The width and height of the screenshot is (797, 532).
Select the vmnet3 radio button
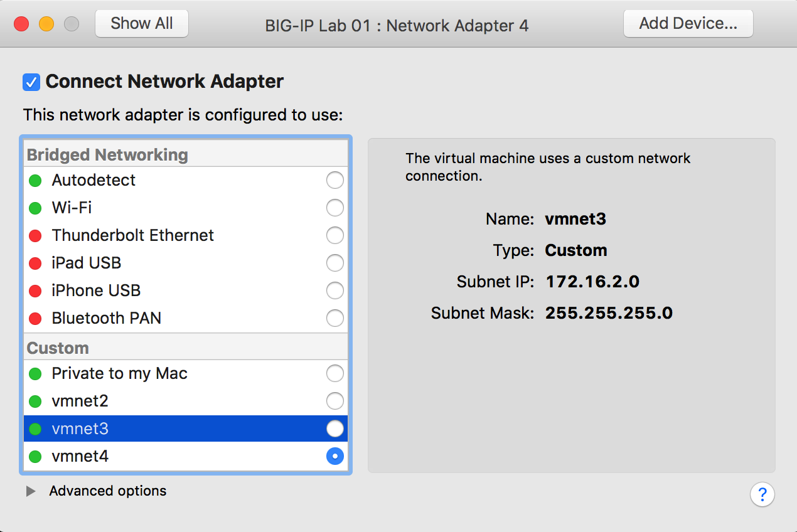pos(335,429)
